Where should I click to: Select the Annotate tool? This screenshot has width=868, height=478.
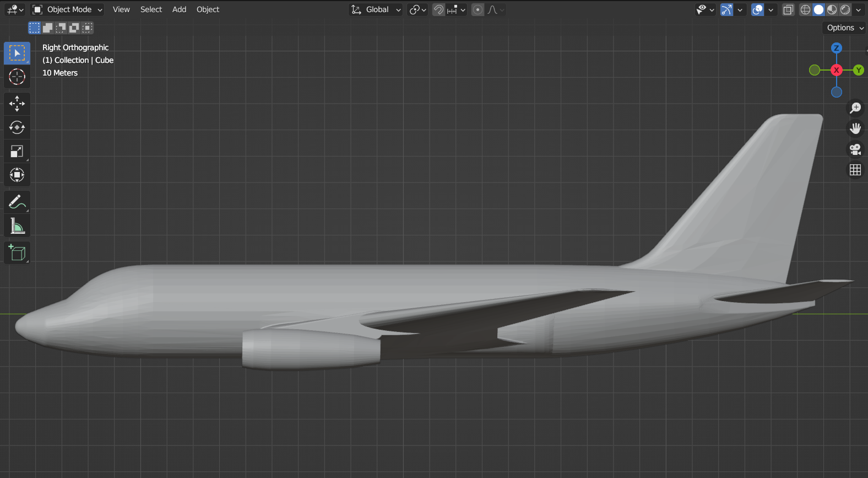point(17,202)
